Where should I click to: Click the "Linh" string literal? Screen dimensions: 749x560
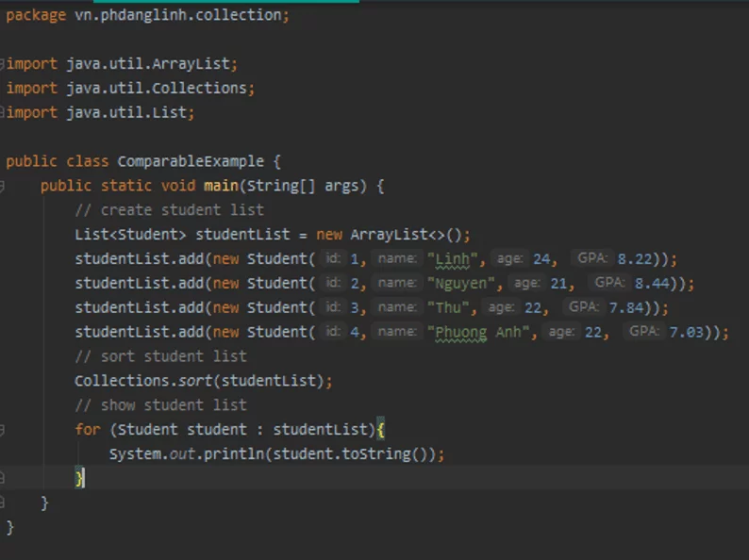457,259
